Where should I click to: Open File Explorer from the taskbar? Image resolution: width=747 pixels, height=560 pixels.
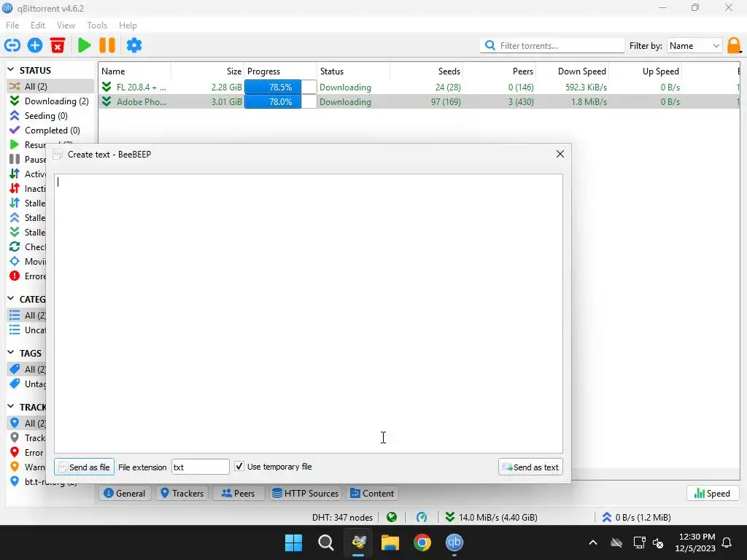390,542
